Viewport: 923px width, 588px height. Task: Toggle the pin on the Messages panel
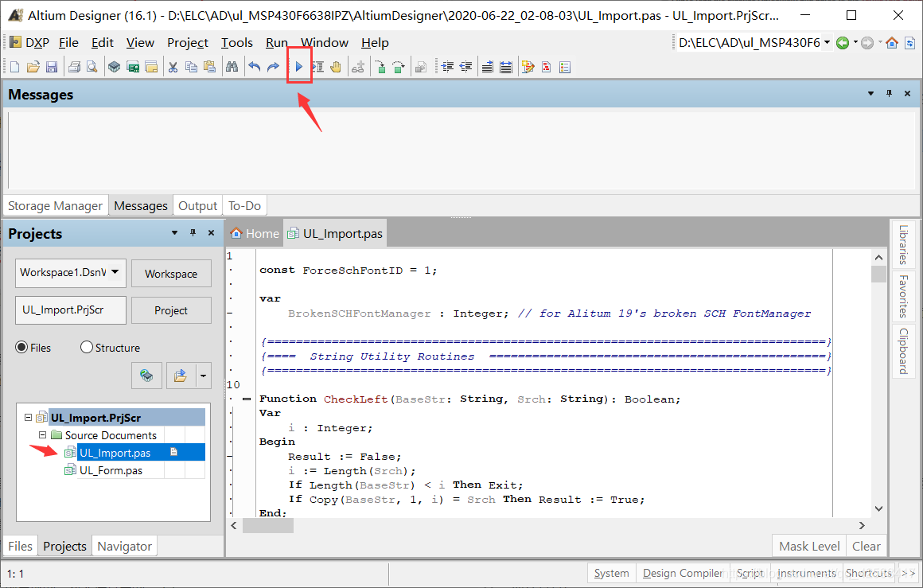click(x=889, y=94)
